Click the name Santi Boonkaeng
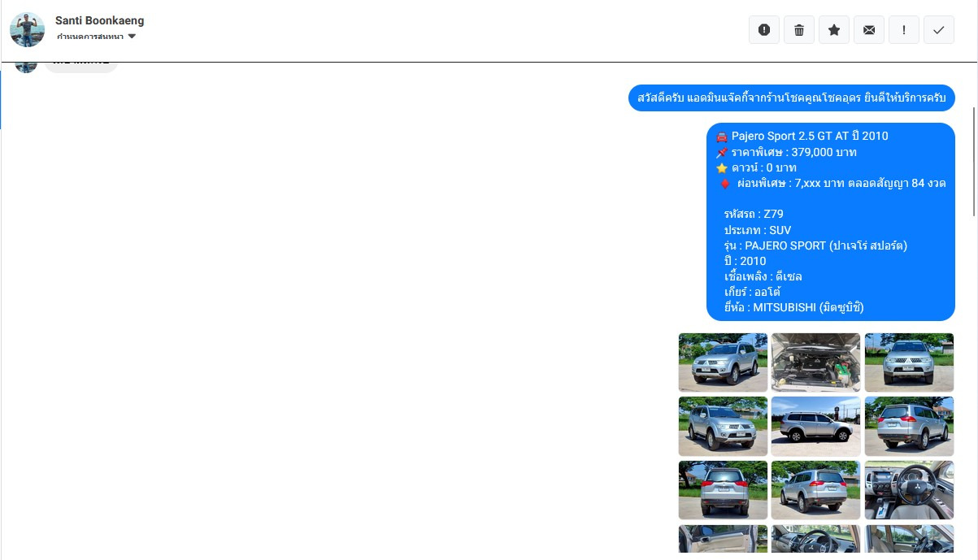978x560 pixels. click(99, 20)
